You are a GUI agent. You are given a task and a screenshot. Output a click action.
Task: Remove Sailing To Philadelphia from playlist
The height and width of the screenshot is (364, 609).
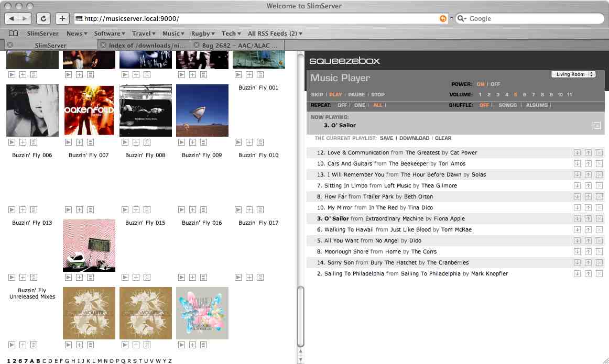click(x=599, y=274)
